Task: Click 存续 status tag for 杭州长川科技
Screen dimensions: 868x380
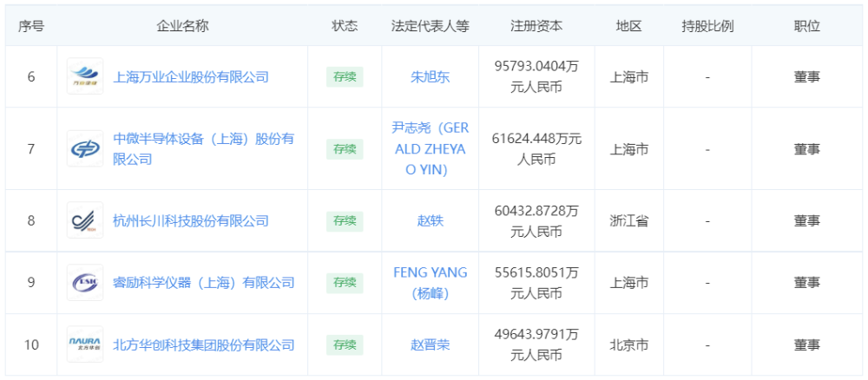Action: (345, 221)
